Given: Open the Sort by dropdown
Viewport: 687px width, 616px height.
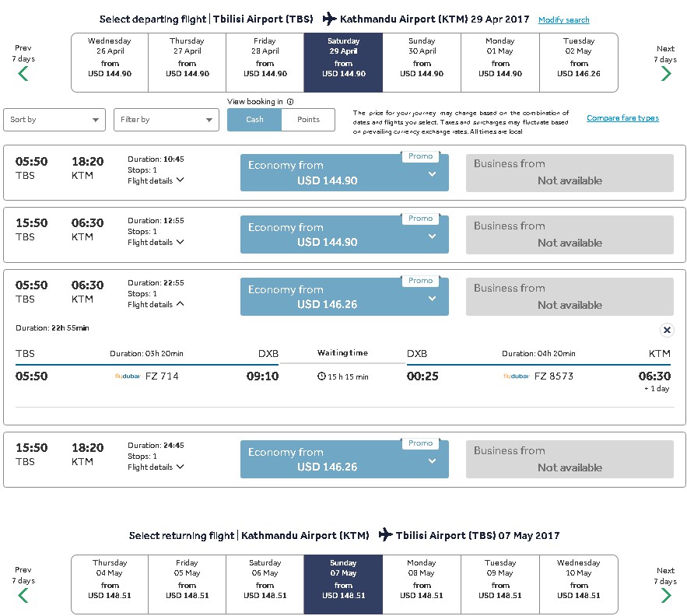Looking at the screenshot, I should (54, 120).
